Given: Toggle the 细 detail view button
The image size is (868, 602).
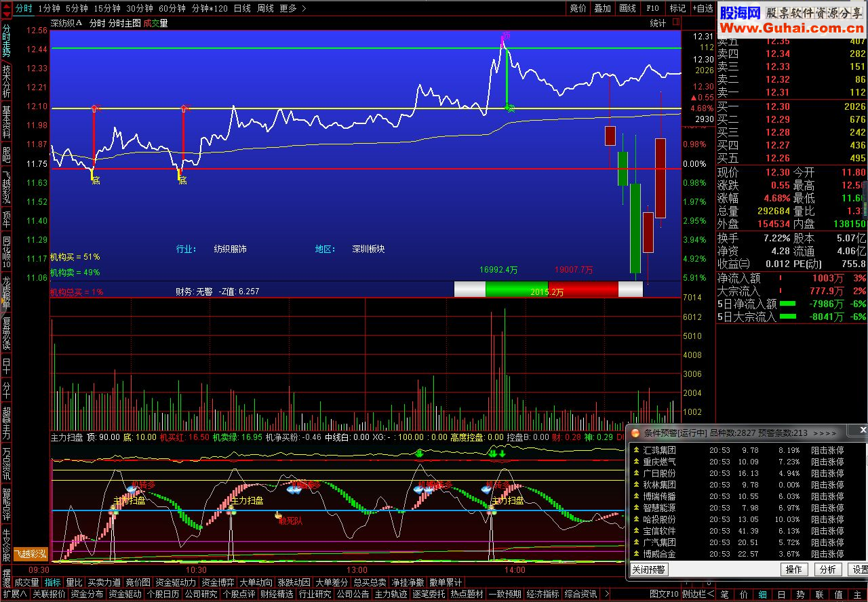Looking at the screenshot, I should (762, 594).
